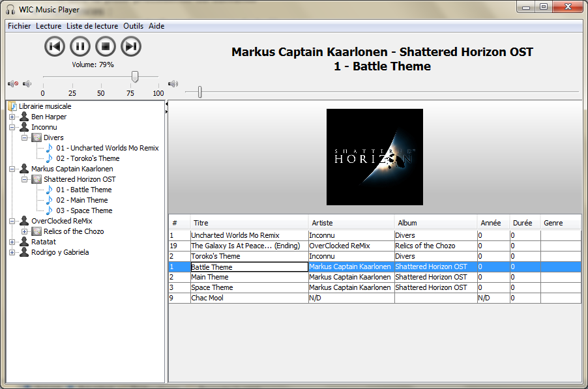This screenshot has height=389, width=588.
Task: Open the Liste de lecture menu
Action: point(92,26)
